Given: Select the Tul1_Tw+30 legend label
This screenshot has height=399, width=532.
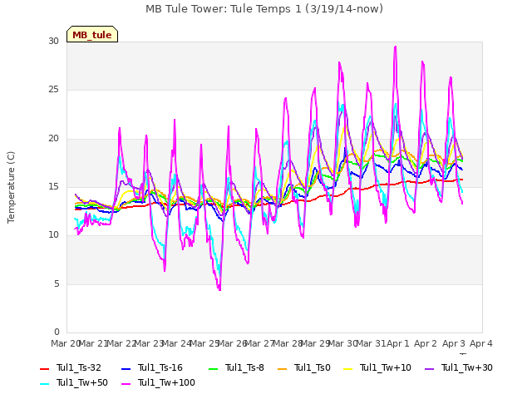Looking at the screenshot, I should [x=467, y=367].
